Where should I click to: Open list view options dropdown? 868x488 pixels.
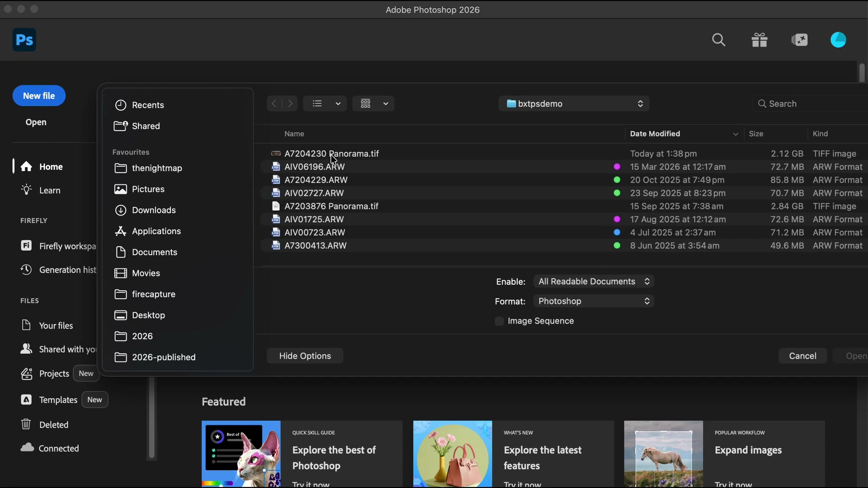325,103
